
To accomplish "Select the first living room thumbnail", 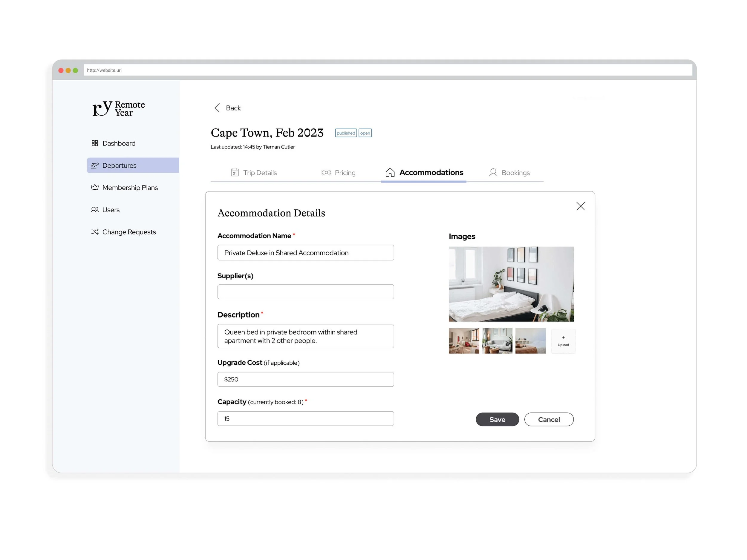I will 464,341.
